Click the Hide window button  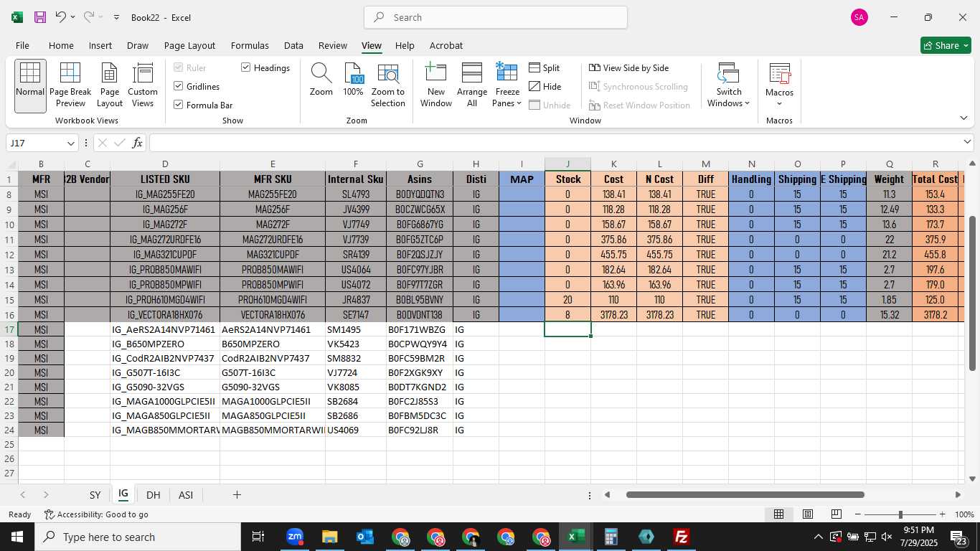tap(545, 86)
